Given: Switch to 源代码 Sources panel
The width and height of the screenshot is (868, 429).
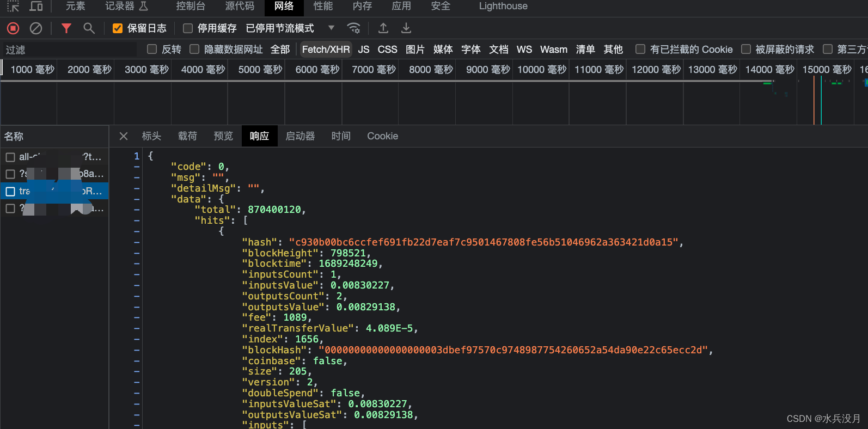Looking at the screenshot, I should (x=240, y=6).
